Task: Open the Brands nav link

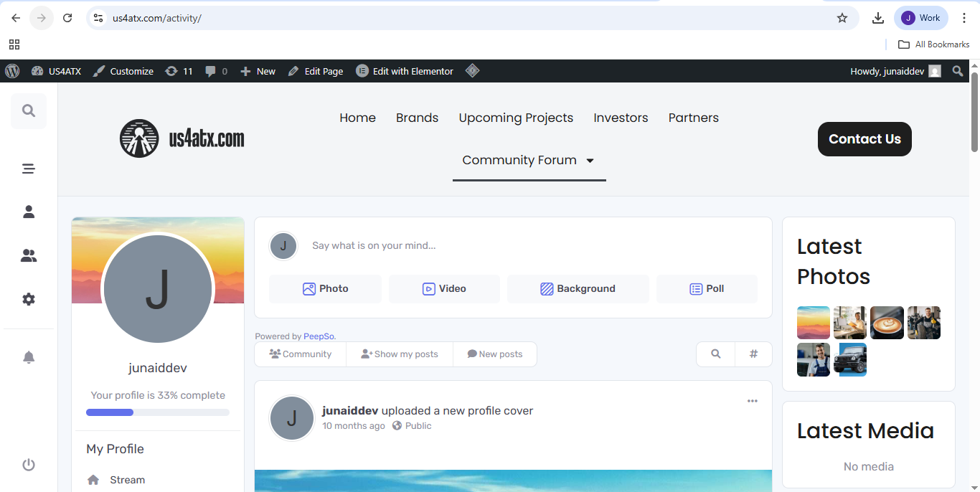Action: (417, 118)
